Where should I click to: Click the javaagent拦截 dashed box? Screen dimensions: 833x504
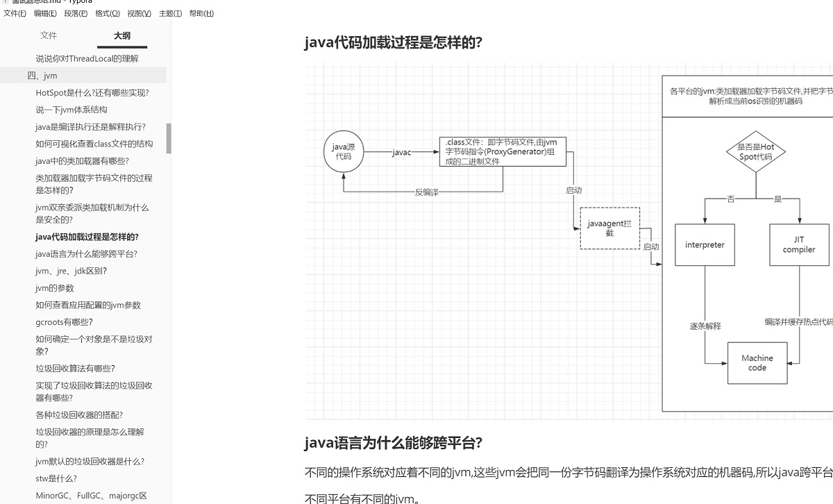(x=609, y=228)
